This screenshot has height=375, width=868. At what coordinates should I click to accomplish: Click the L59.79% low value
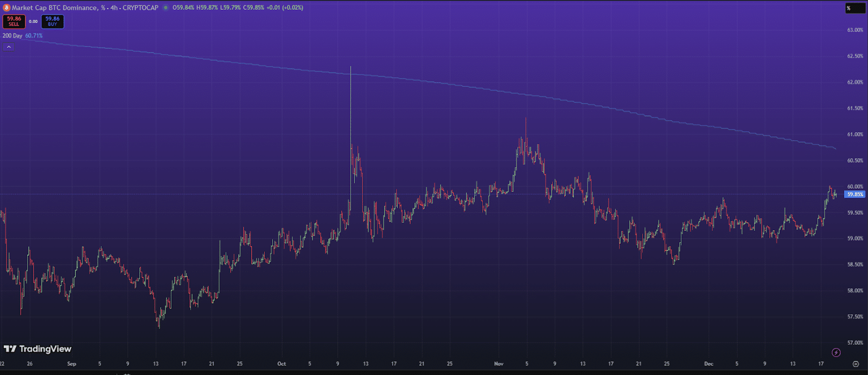click(230, 8)
